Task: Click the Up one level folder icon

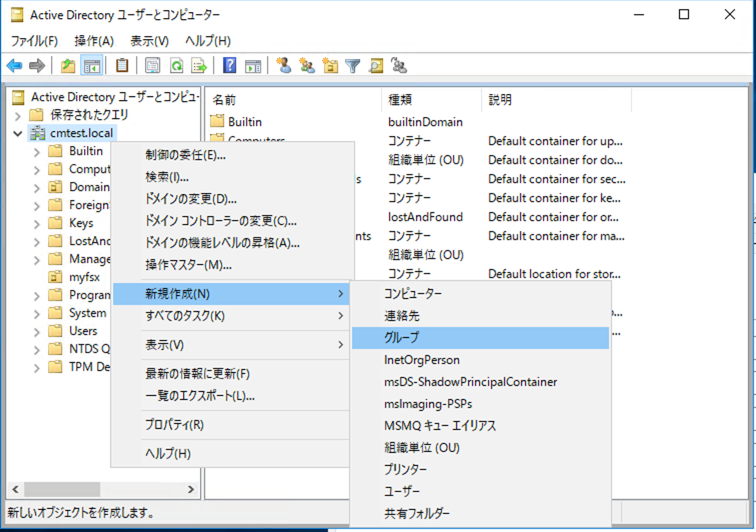Action: 68,65
